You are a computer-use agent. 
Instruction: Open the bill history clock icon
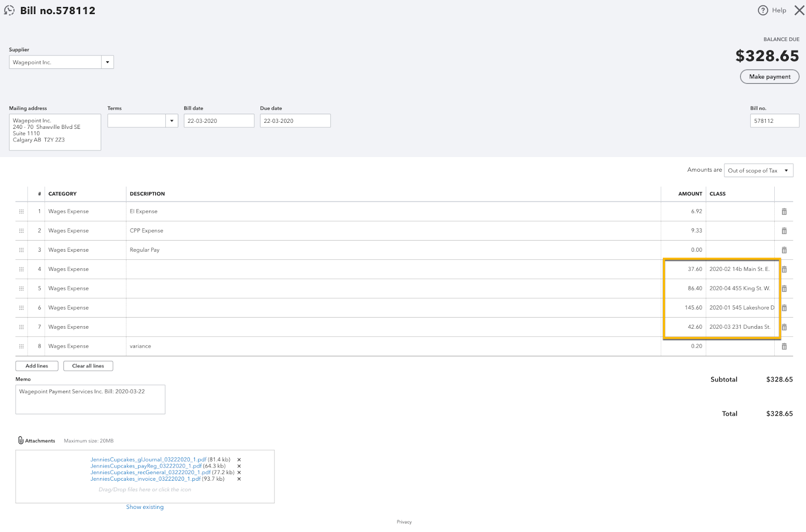point(9,11)
